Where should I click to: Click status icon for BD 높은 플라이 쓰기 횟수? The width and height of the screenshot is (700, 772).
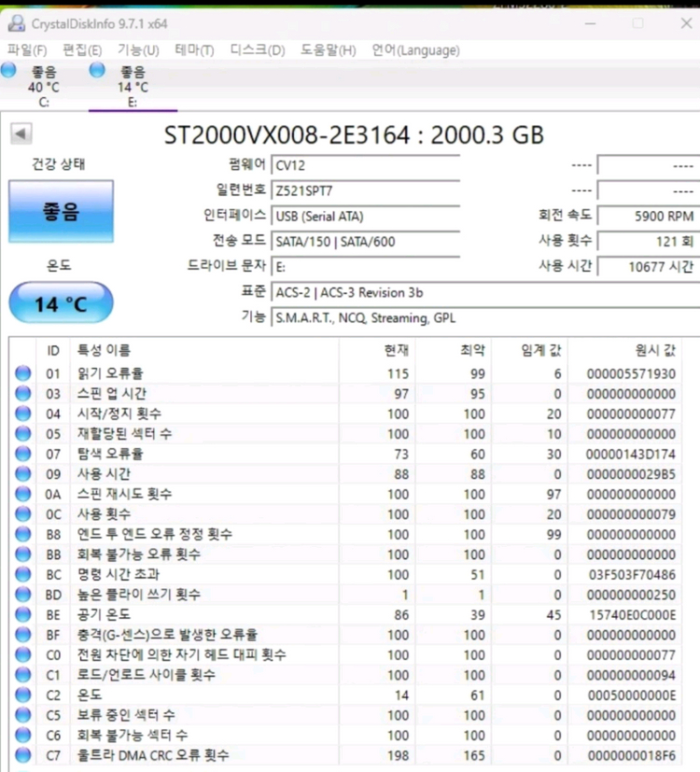coord(22,595)
